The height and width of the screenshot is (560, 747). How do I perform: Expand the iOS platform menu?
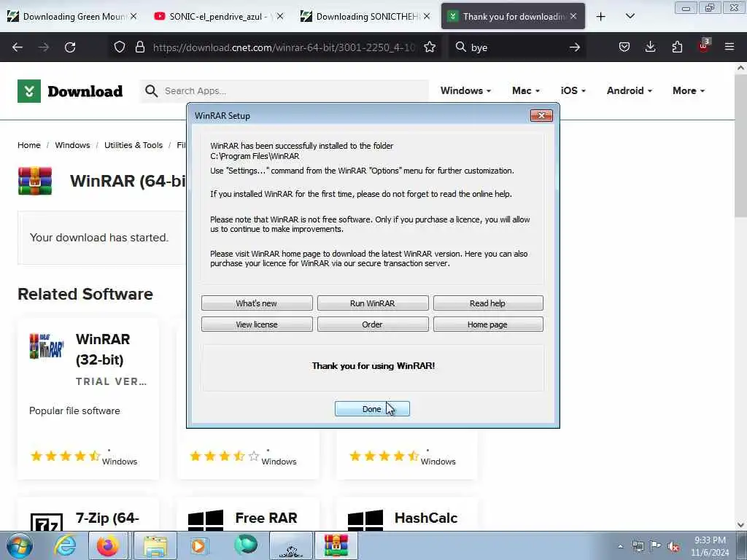[x=573, y=90]
